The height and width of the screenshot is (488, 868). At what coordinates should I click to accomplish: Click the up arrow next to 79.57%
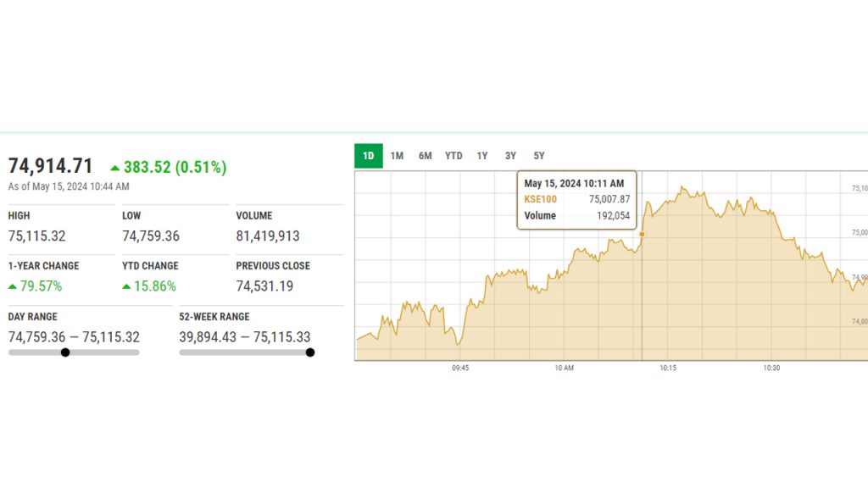tap(13, 286)
